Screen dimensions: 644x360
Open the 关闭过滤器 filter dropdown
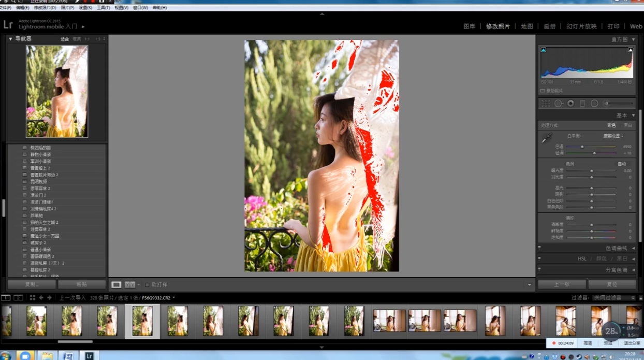click(x=614, y=298)
